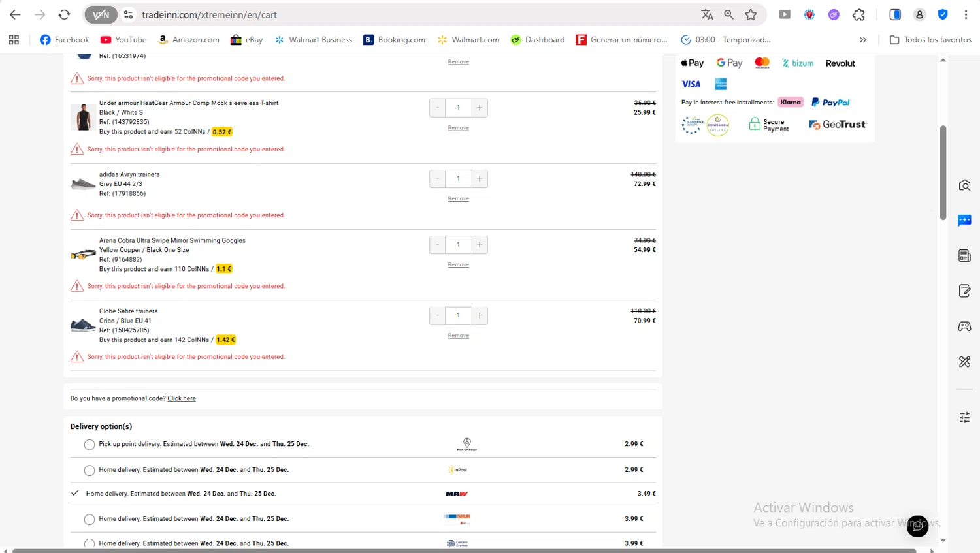Screen dimensions: 980x553
Task: Click the Apple Pay logo
Action: click(692, 63)
